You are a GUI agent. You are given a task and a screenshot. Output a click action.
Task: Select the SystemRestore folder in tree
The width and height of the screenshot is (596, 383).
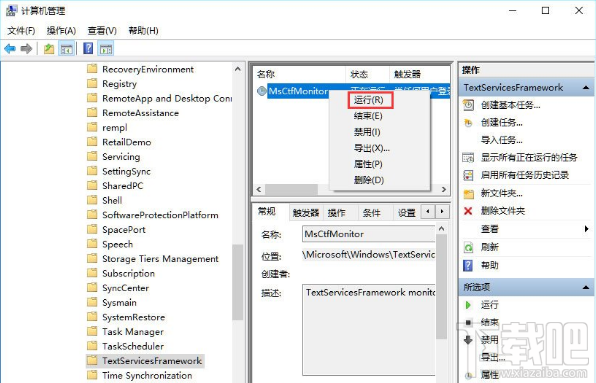(x=134, y=317)
